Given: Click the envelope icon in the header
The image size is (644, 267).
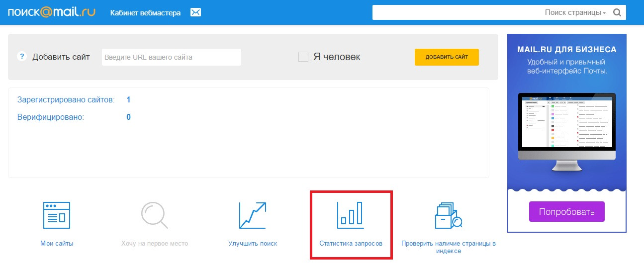Looking at the screenshot, I should tap(195, 12).
